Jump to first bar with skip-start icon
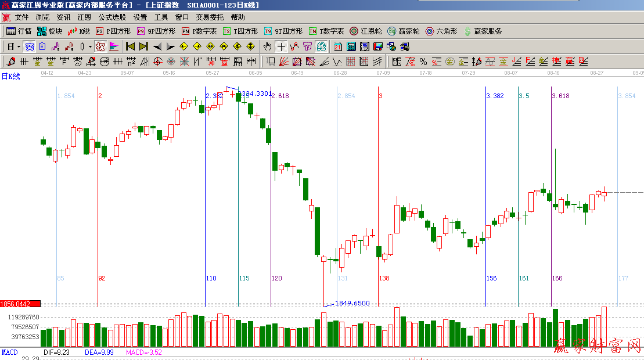The width and height of the screenshot is (644, 360). click(130, 46)
